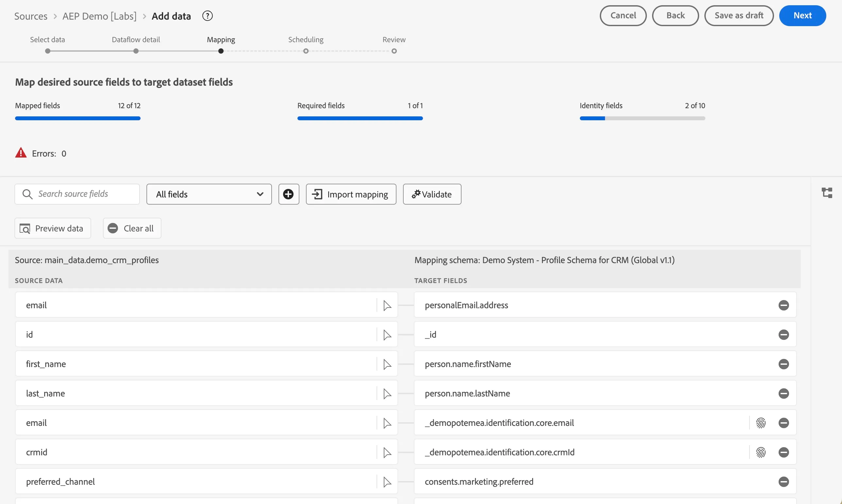Open the AEP Demo [Labs] breadcrumb

click(x=99, y=16)
